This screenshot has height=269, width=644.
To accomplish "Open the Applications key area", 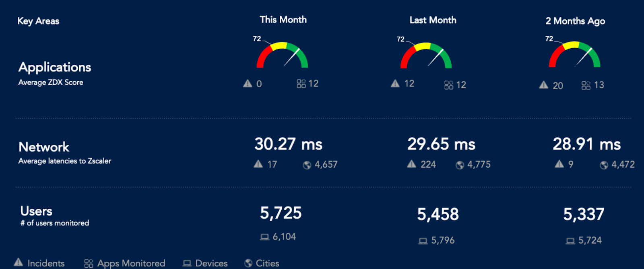I will click(55, 67).
